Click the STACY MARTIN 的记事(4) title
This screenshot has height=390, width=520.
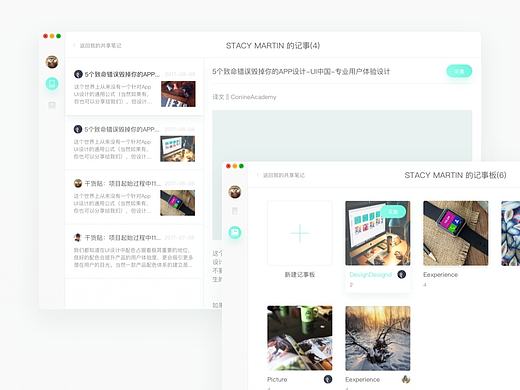(x=273, y=45)
